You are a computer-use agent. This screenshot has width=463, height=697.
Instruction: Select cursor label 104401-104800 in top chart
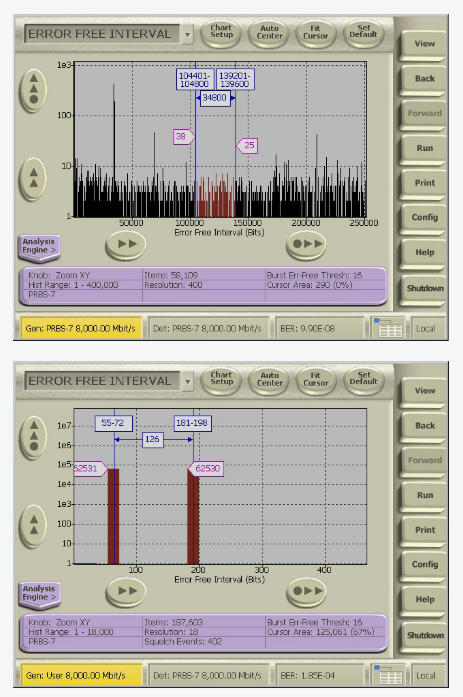pyautogui.click(x=195, y=80)
